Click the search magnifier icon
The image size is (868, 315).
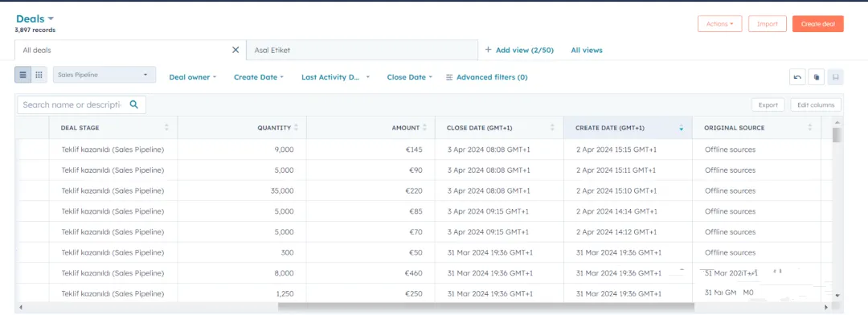pyautogui.click(x=134, y=104)
